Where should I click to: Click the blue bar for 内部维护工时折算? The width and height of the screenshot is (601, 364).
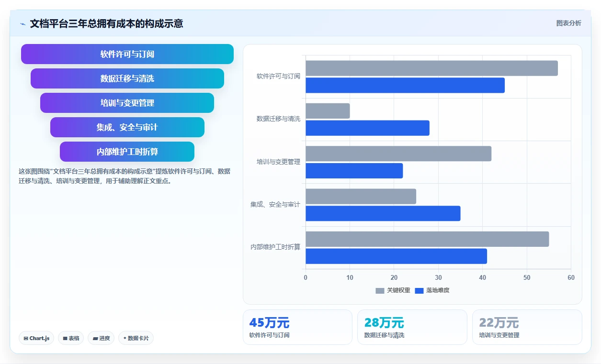(396, 256)
